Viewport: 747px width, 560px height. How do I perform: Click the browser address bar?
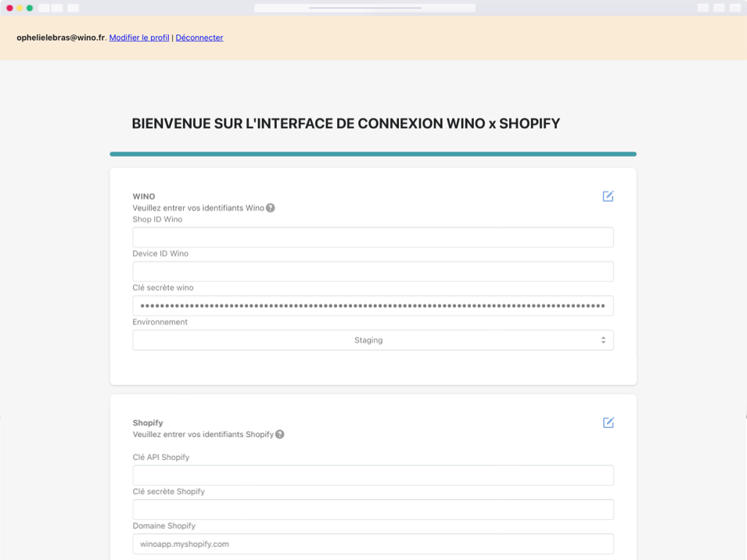365,8
